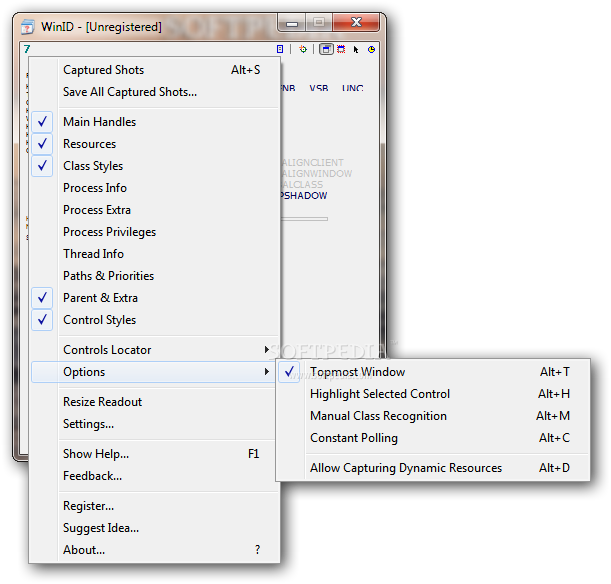Image resolution: width=611 pixels, height=584 pixels.
Task: Uncheck Main Handles in the menu
Action: tap(155, 122)
